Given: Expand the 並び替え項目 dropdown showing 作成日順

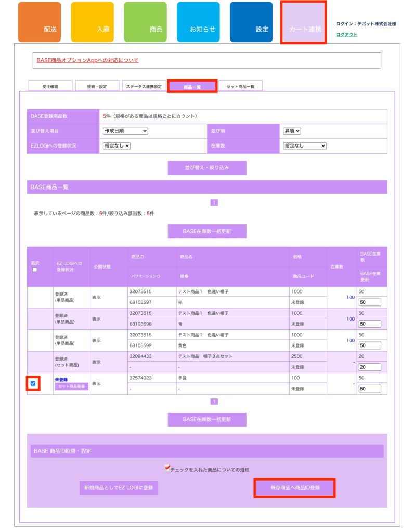Looking at the screenshot, I should pyautogui.click(x=125, y=131).
